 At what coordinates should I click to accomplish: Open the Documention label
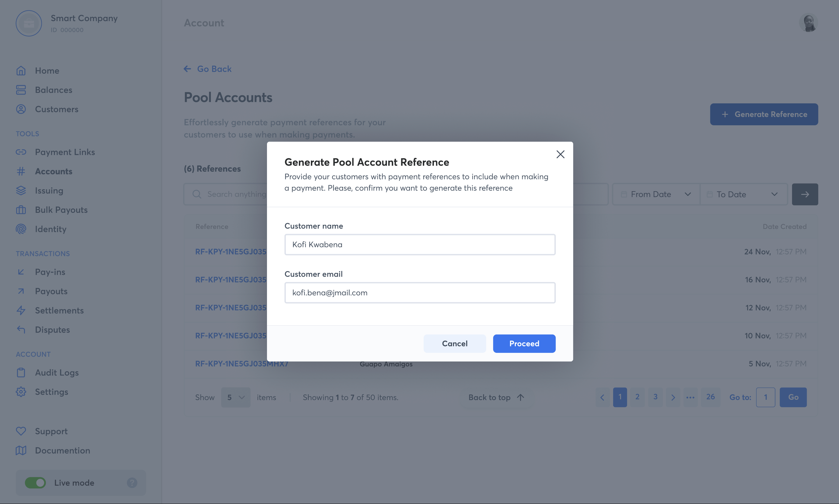[x=63, y=451]
